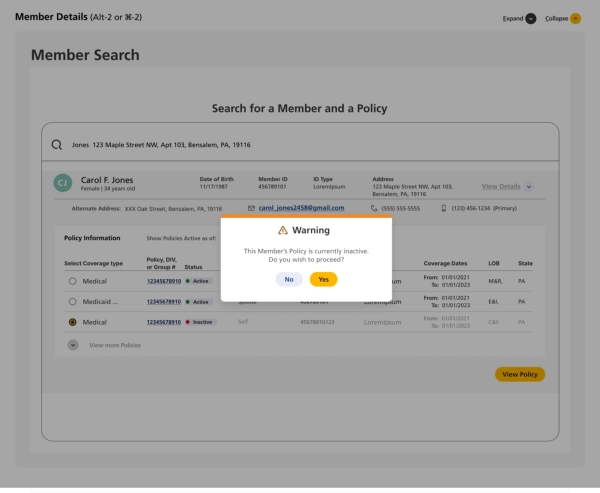Click the CJ member avatar
600x493 pixels.
coord(62,183)
